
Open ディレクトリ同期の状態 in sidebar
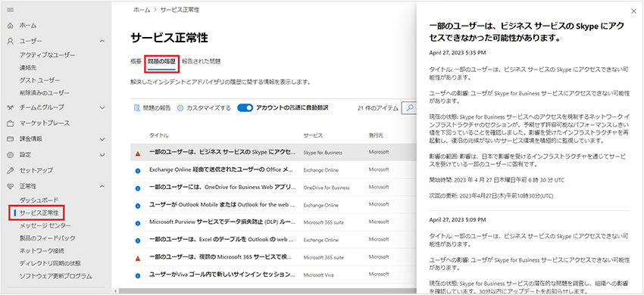click(50, 263)
